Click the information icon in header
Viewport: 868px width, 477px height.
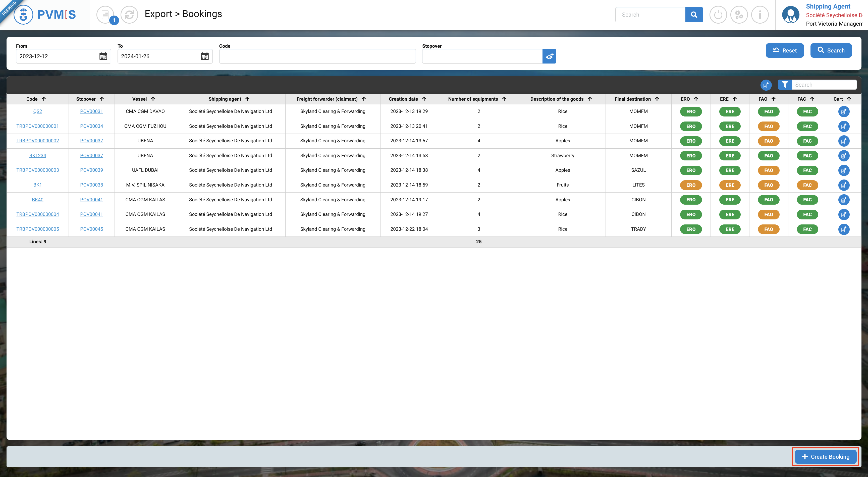pos(760,15)
